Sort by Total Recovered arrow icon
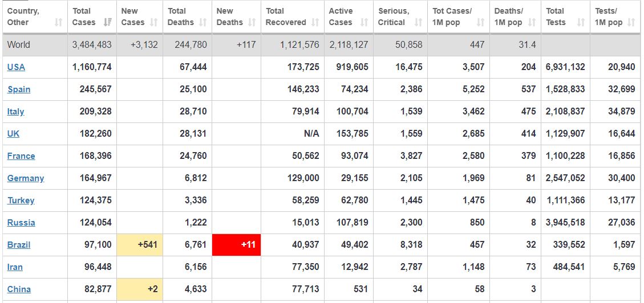 tap(315, 23)
